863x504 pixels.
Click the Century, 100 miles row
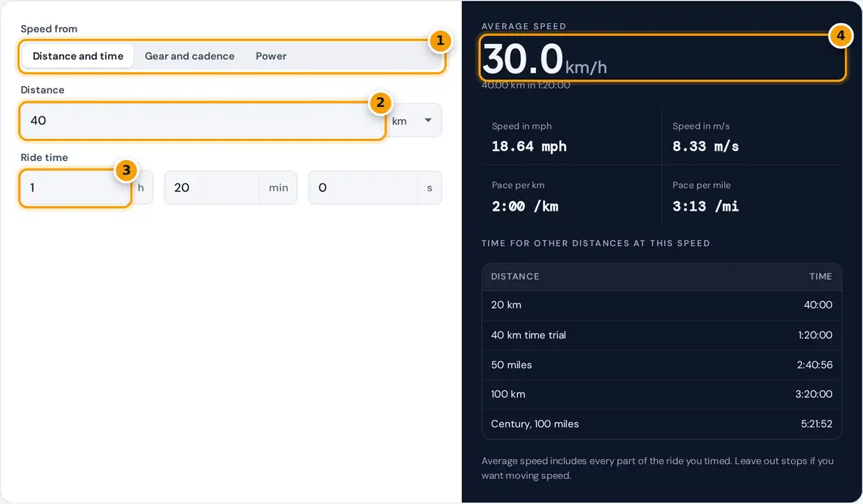point(662,424)
